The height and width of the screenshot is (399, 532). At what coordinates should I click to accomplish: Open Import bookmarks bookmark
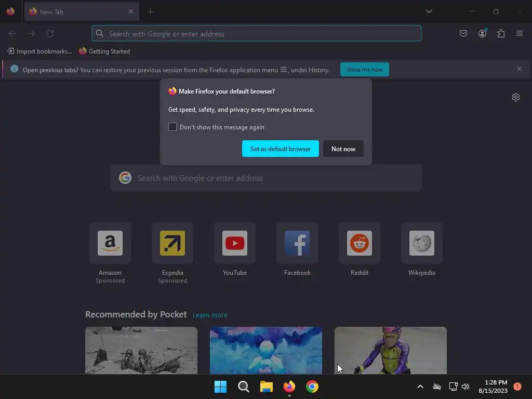(x=39, y=51)
